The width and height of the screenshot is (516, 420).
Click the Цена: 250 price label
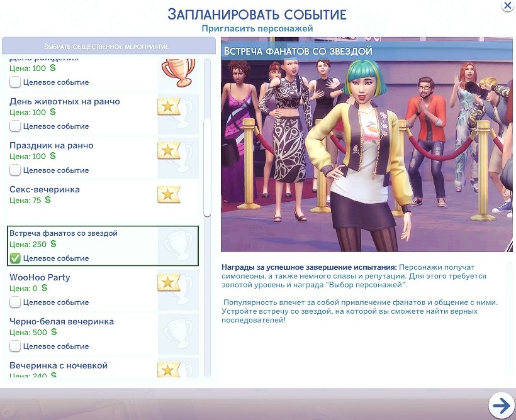[x=28, y=245]
